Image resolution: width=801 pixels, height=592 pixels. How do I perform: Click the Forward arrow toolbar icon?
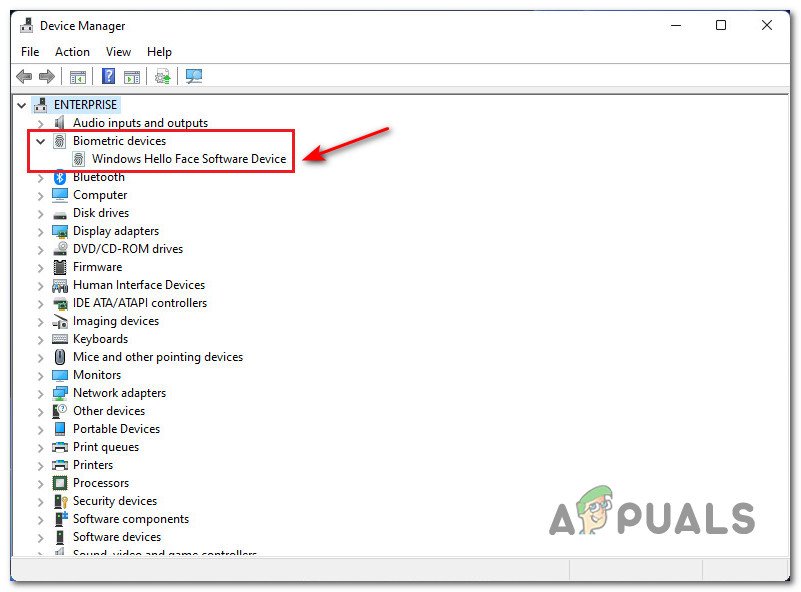47,77
